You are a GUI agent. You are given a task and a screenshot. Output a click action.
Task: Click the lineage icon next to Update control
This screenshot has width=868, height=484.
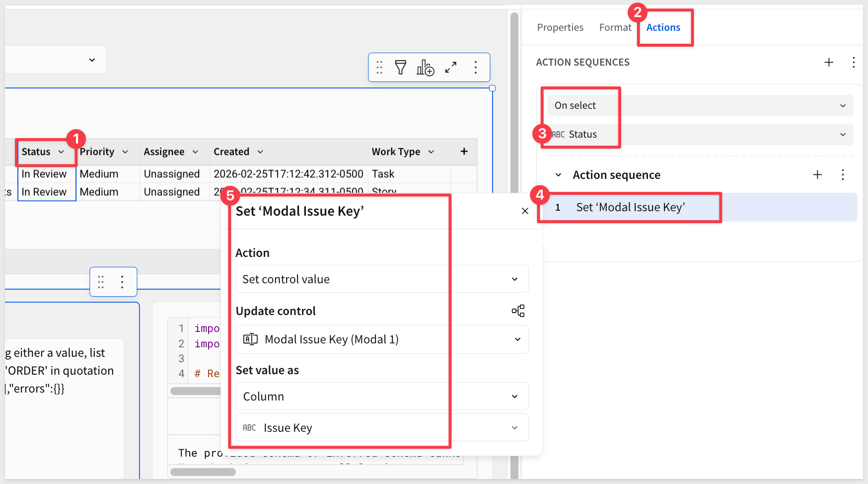point(518,311)
